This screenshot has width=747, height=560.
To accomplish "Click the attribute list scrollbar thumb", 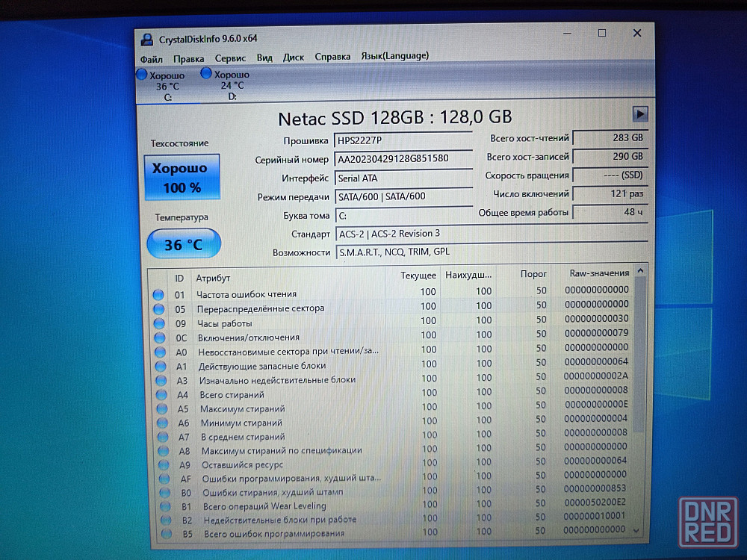I will coord(640,355).
